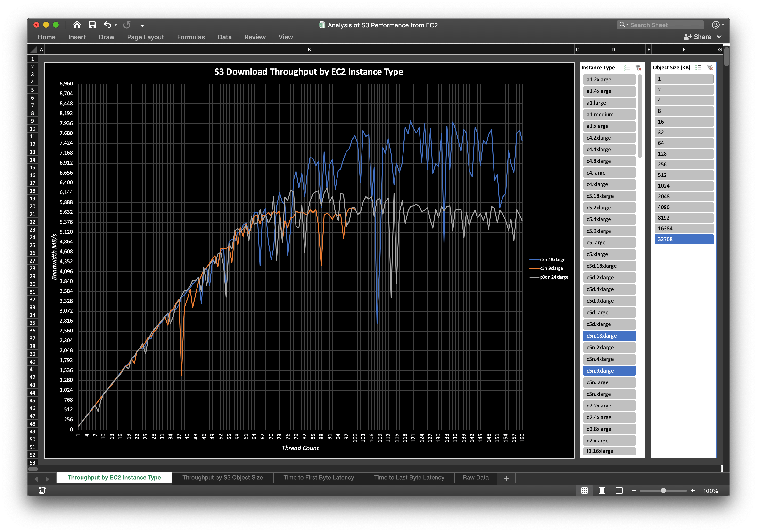The width and height of the screenshot is (757, 532).
Task: Switch to Page Break Preview view
Action: coord(619,491)
